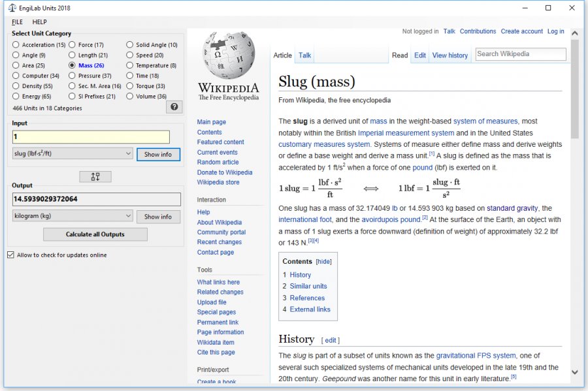Open the standard gravity link
The image size is (588, 391).
point(512,208)
